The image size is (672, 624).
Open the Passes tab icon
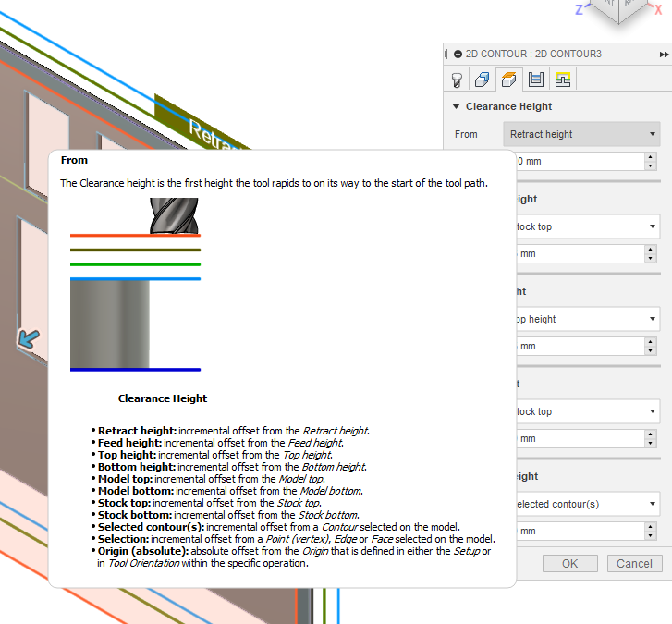[x=535, y=80]
